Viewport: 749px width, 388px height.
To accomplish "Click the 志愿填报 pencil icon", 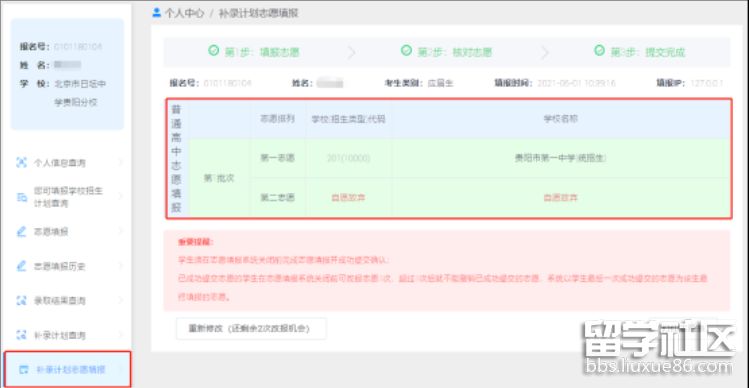I will (21, 232).
